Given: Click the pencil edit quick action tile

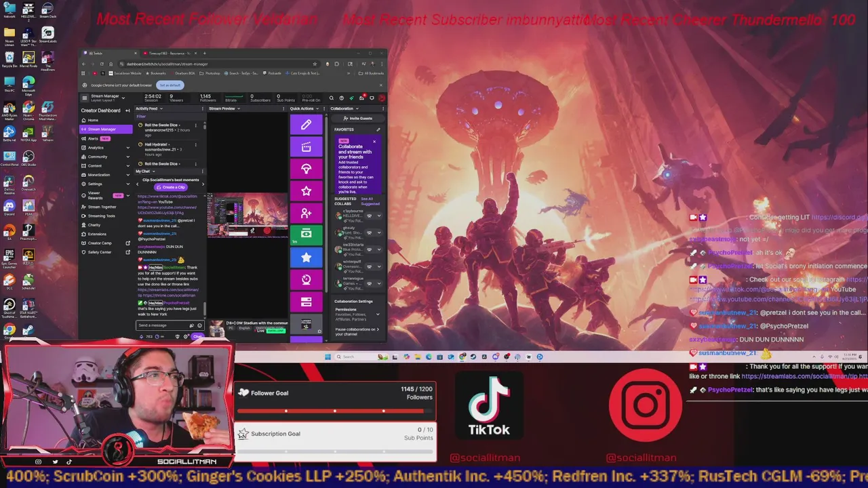Looking at the screenshot, I should click(x=306, y=125).
